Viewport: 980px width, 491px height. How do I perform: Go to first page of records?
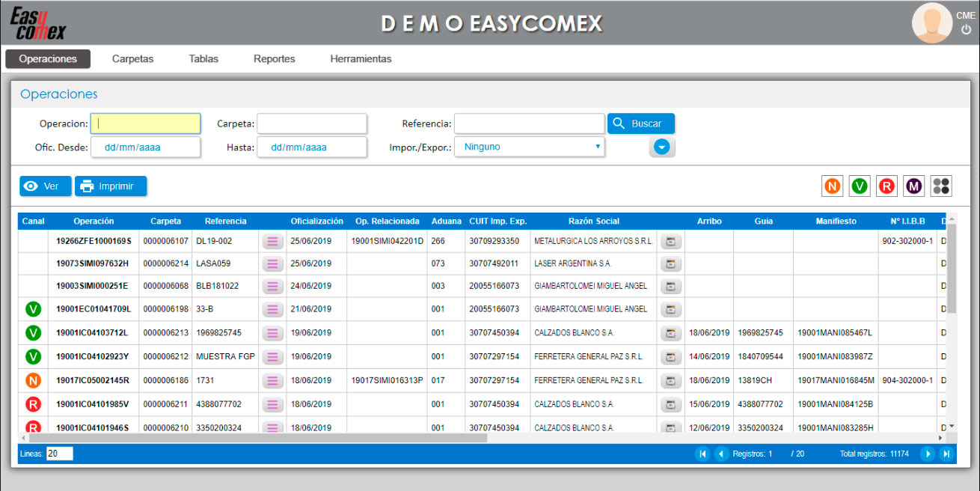tap(702, 454)
